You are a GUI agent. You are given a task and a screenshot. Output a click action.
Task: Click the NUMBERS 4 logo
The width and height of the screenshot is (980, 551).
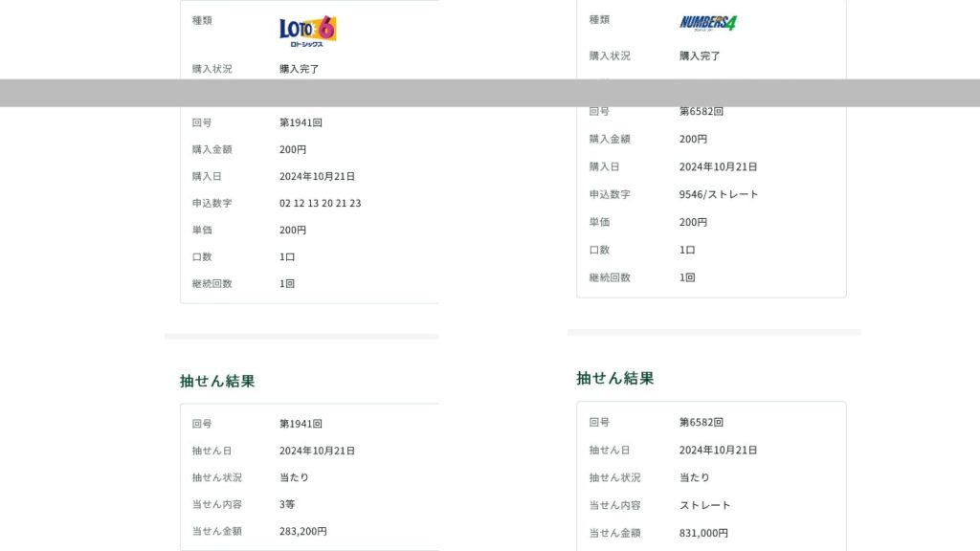(708, 22)
